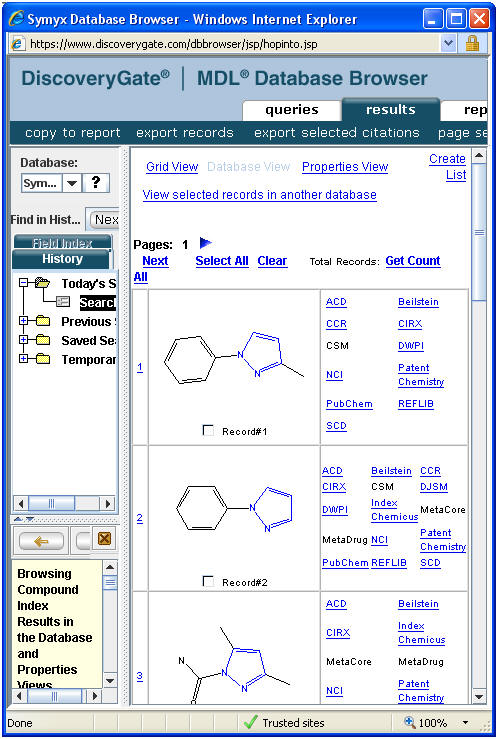Screen dimensions: 498x739
Task: Click the Next button beside Find in History
Action: [x=104, y=220]
